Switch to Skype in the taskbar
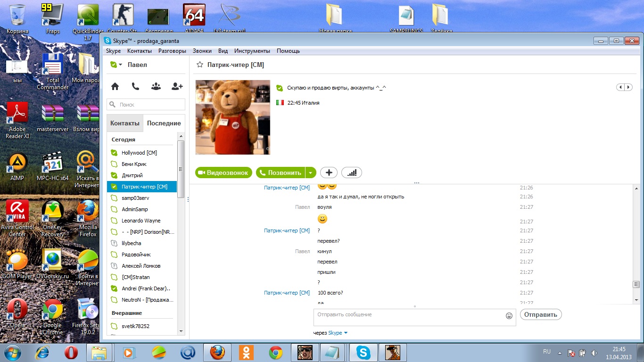644x362 pixels. (x=363, y=352)
